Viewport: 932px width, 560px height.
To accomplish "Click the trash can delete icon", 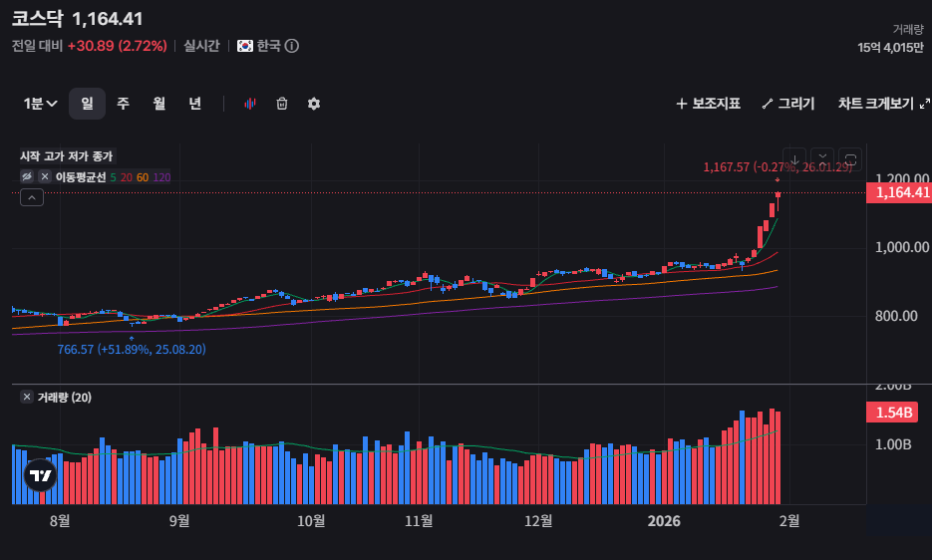I will [x=282, y=104].
